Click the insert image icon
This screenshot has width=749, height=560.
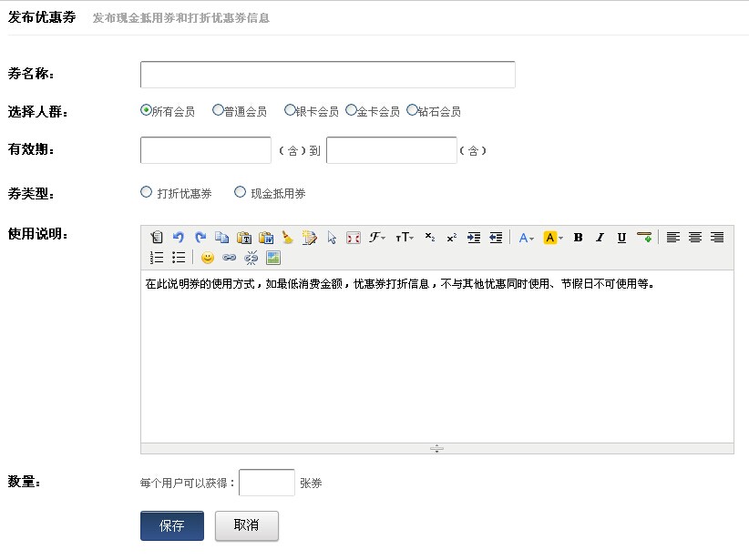pos(272,258)
